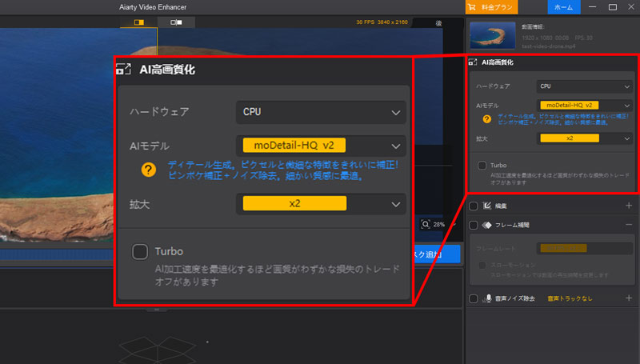Toggle the スローモーション checkbox
This screenshot has height=364, width=640.
(482, 266)
